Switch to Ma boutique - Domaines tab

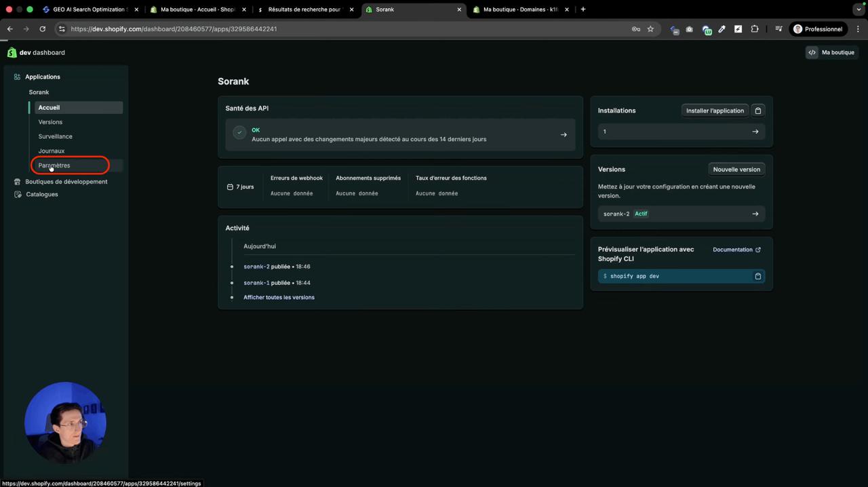pyautogui.click(x=519, y=9)
